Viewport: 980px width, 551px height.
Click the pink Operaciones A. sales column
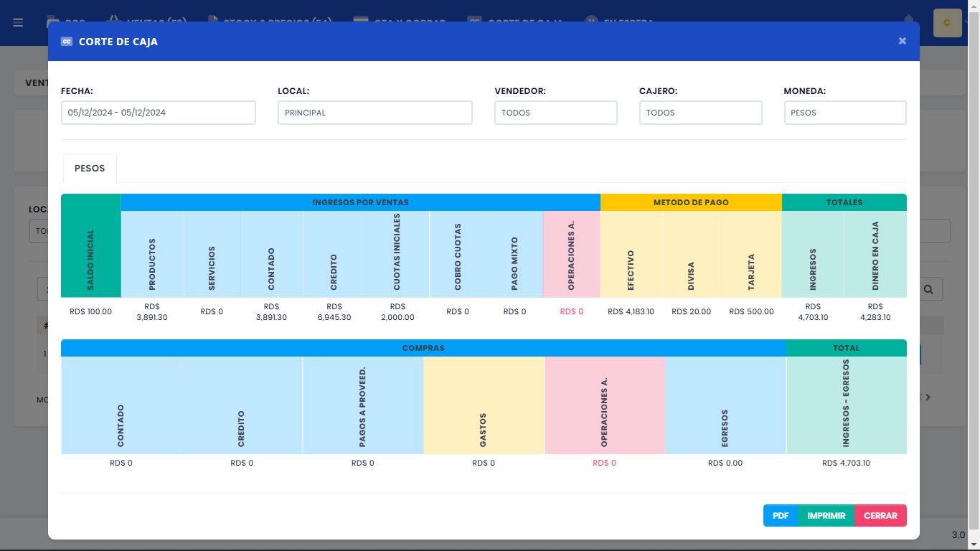click(x=572, y=254)
